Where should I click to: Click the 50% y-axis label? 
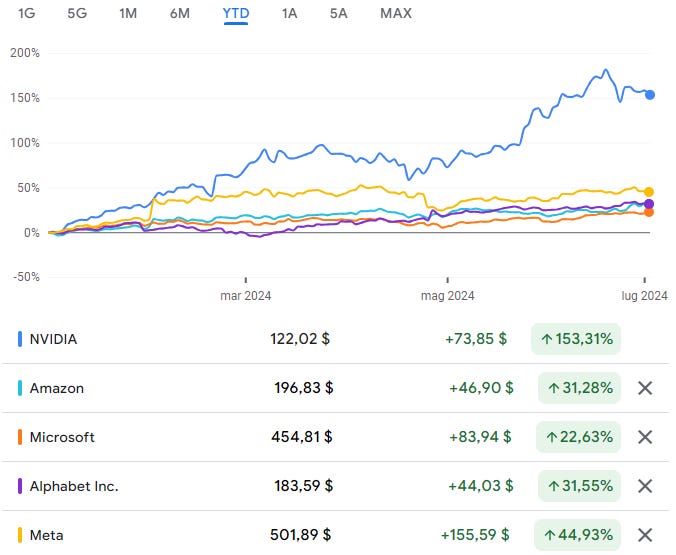pyautogui.click(x=28, y=188)
